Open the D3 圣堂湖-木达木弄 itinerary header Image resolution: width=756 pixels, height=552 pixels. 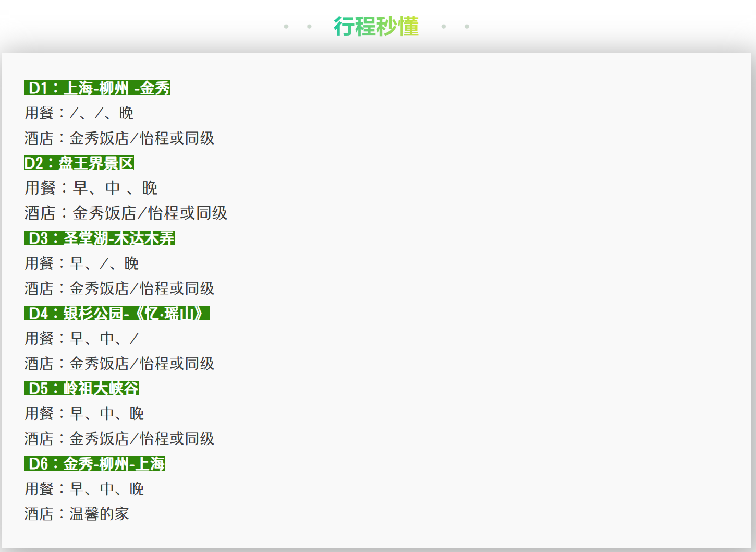[100, 238]
